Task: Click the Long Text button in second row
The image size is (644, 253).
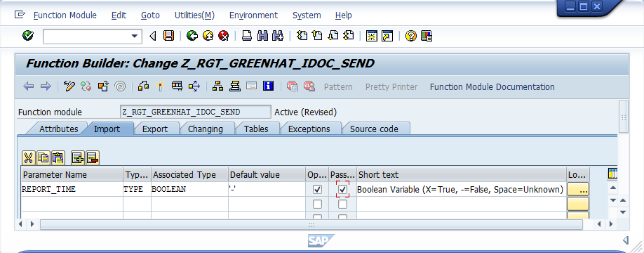Action: 578,204
